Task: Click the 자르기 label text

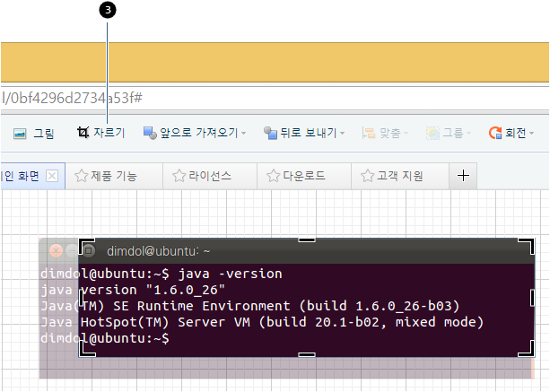Action: [109, 133]
